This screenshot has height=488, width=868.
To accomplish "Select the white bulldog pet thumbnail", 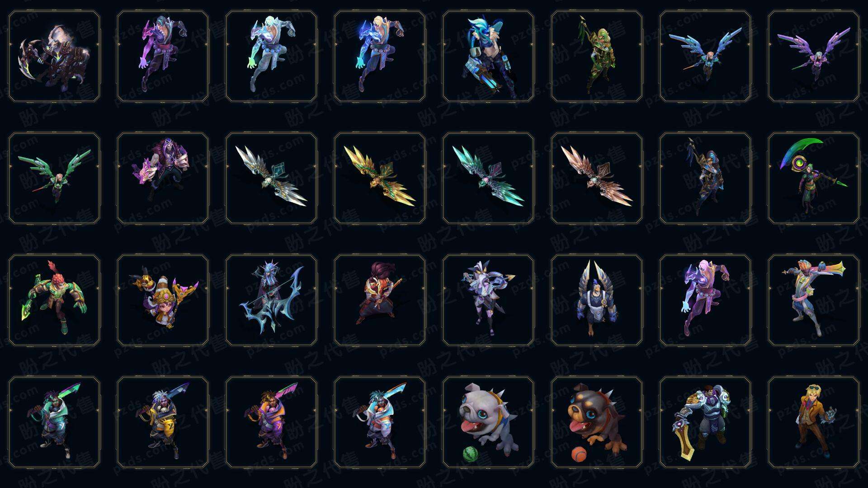I will 488,422.
